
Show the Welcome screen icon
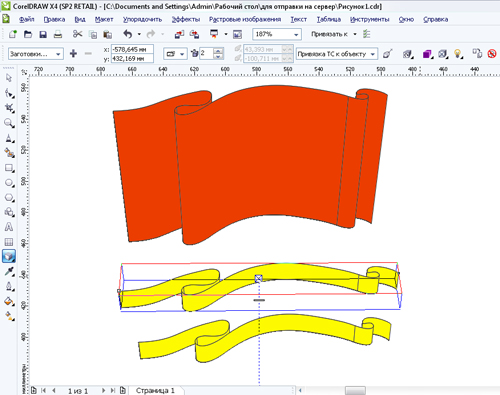pos(237,34)
